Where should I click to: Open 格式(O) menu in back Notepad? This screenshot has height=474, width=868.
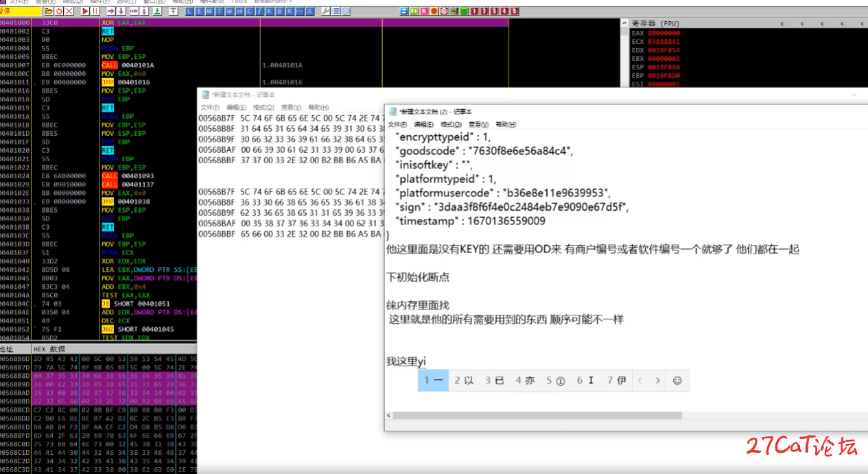coord(263,108)
